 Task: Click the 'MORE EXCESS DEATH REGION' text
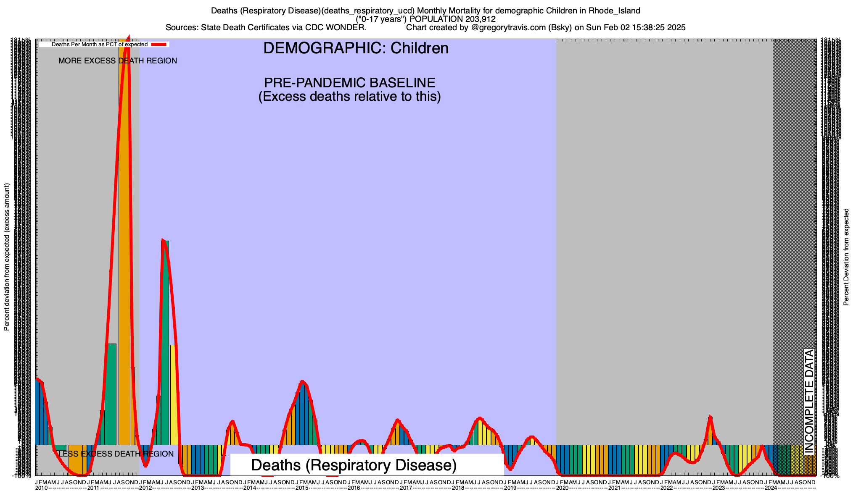coord(118,61)
